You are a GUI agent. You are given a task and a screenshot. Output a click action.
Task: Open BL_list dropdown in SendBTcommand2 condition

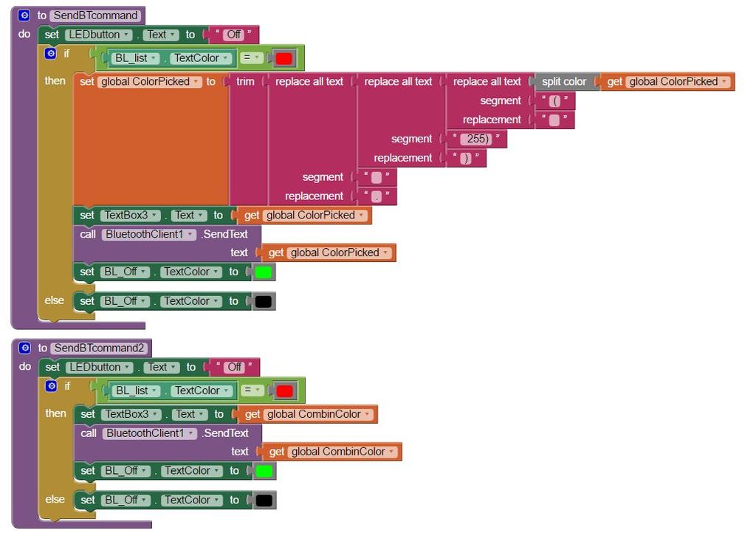click(x=136, y=390)
